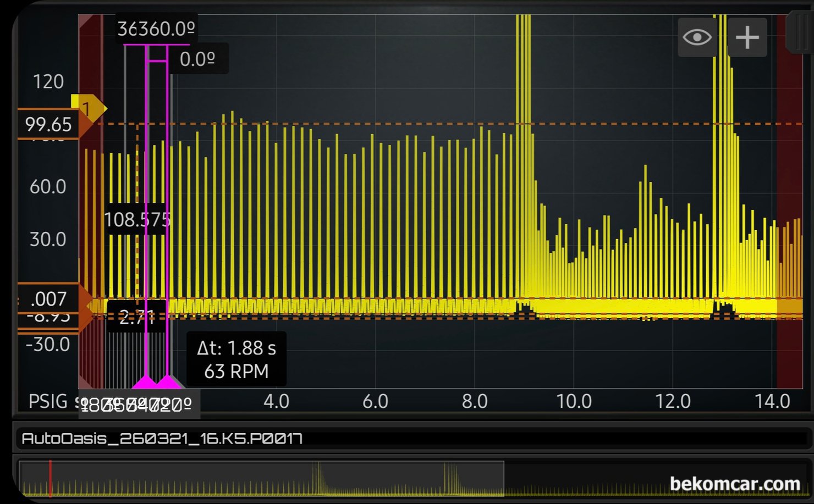Select the 99.65 orange cursor tag
814x504 pixels.
tap(48, 124)
